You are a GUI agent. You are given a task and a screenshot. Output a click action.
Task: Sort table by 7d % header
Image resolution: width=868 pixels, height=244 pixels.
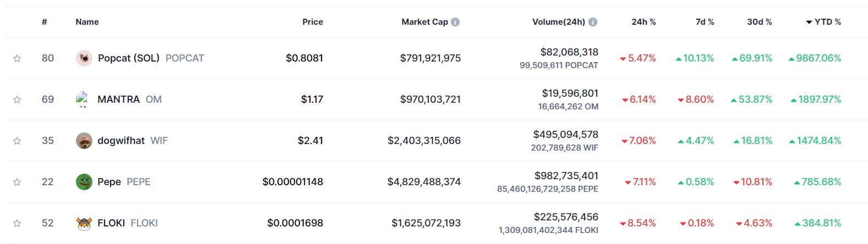pos(705,22)
